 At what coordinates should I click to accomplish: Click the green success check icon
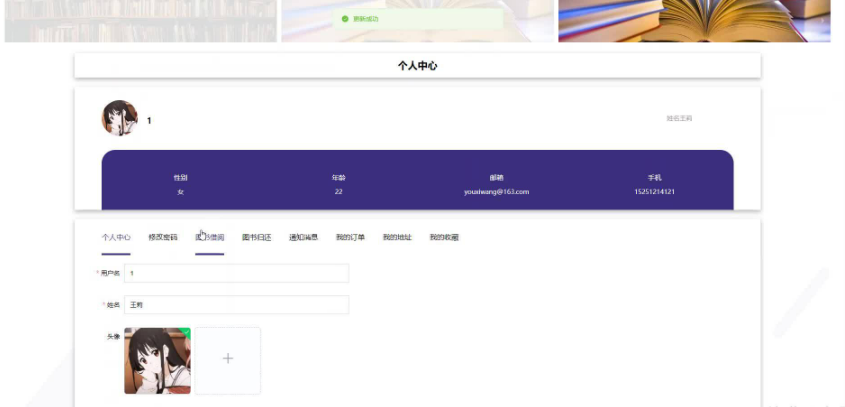[345, 19]
